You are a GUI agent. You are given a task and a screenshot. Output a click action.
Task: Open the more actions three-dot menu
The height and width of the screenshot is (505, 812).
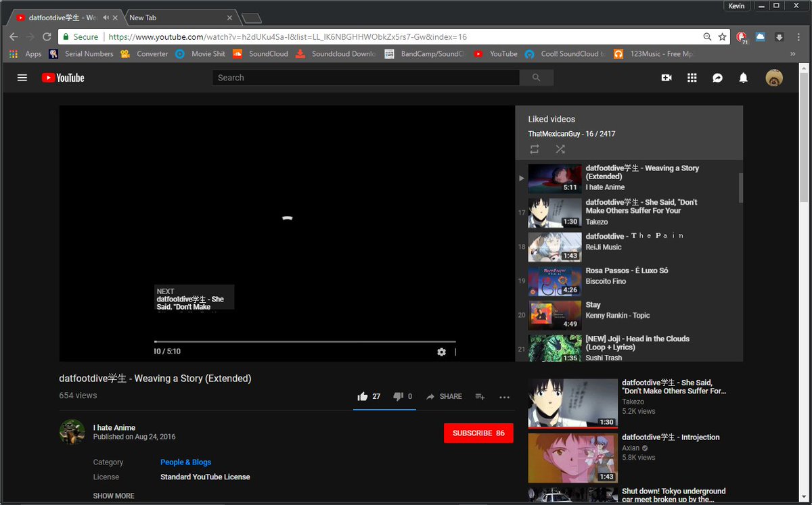(504, 398)
